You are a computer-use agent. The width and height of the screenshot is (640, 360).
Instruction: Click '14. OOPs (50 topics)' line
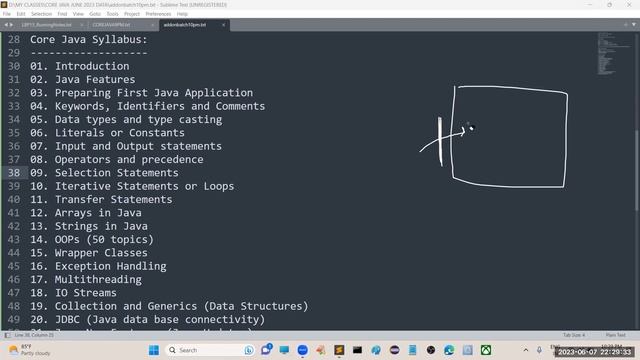(x=92, y=240)
